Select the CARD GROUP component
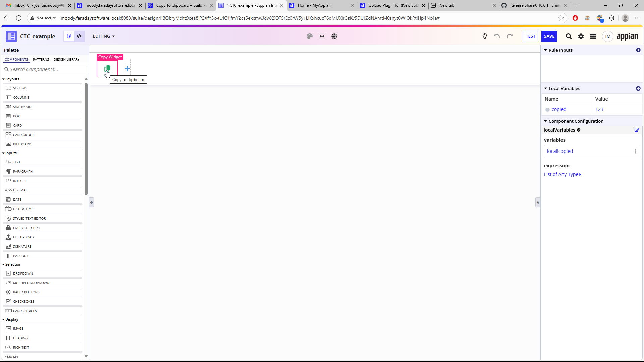 42,135
